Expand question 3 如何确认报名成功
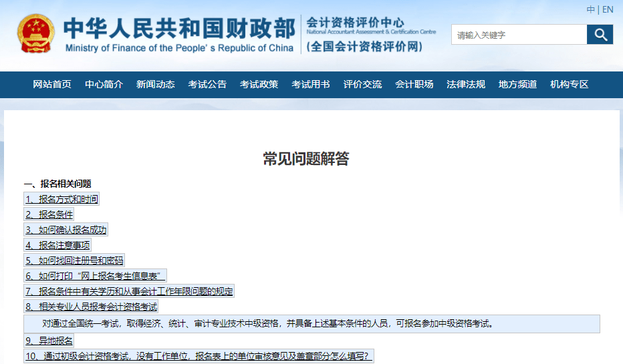 [66, 230]
